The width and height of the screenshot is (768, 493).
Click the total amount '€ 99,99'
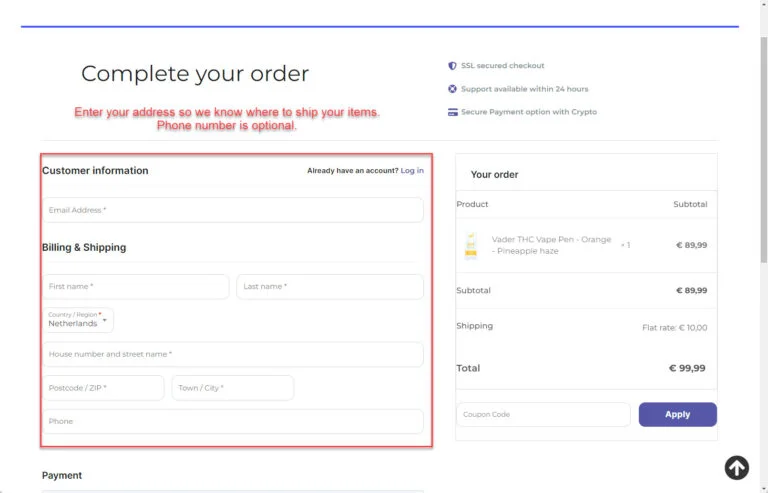[x=687, y=368]
